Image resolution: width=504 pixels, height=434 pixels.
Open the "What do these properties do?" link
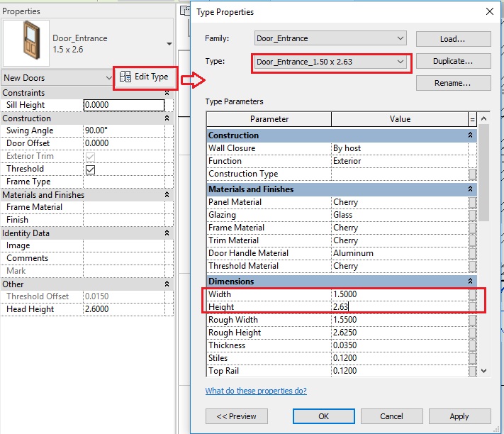pyautogui.click(x=256, y=391)
